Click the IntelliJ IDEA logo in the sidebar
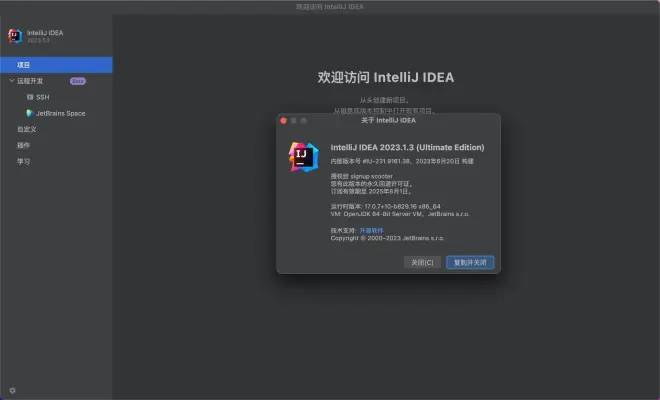 pyautogui.click(x=15, y=36)
